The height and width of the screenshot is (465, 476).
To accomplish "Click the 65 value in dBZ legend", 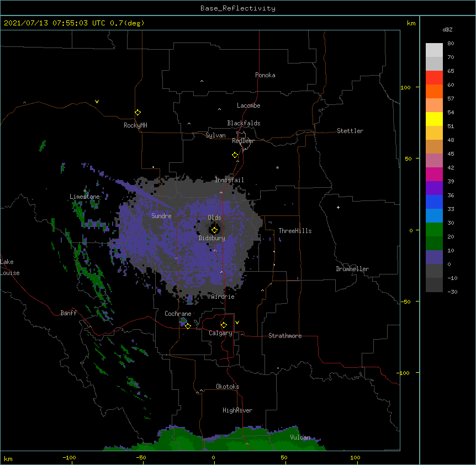I will (x=451, y=71).
